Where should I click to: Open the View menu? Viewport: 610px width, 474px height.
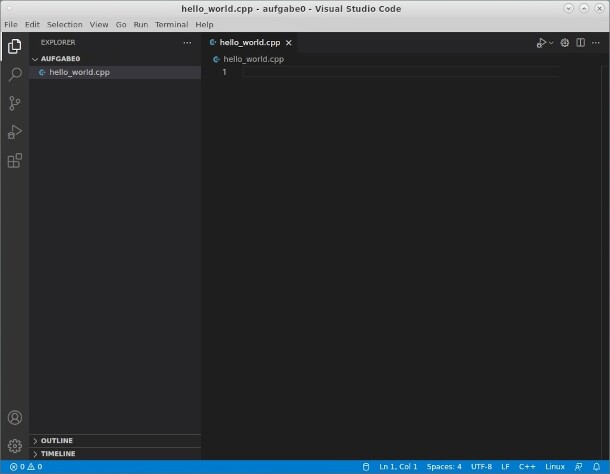click(99, 25)
